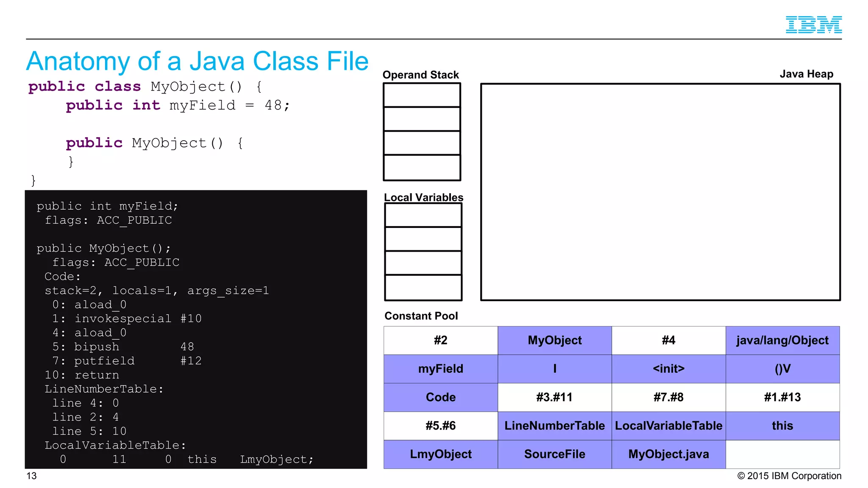Click the top Local Variables slot

423,215
